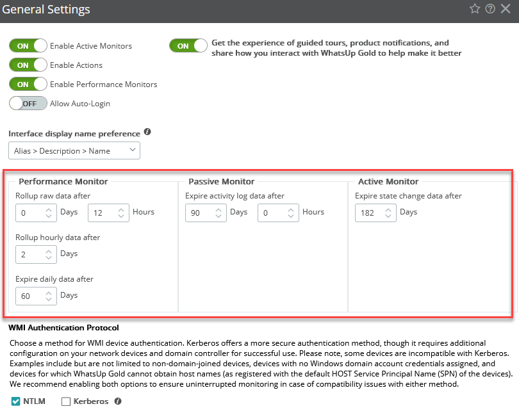Click info icon beside Interface display name preference
Screen dimensions: 519x420
pyautogui.click(x=147, y=132)
